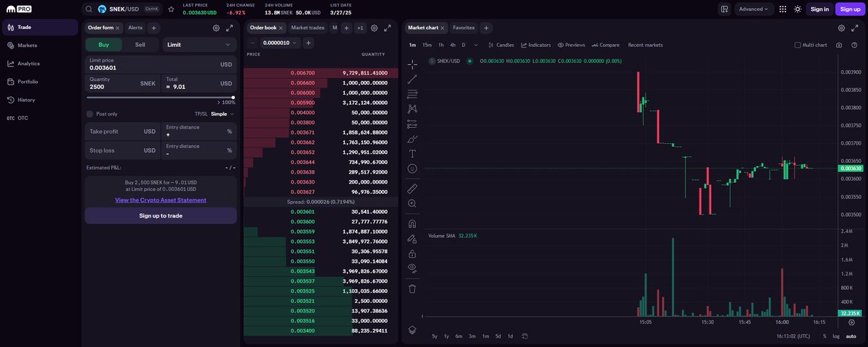Expand the Market chart panel fullscreen
This screenshot has height=347, width=868.
pyautogui.click(x=855, y=28)
